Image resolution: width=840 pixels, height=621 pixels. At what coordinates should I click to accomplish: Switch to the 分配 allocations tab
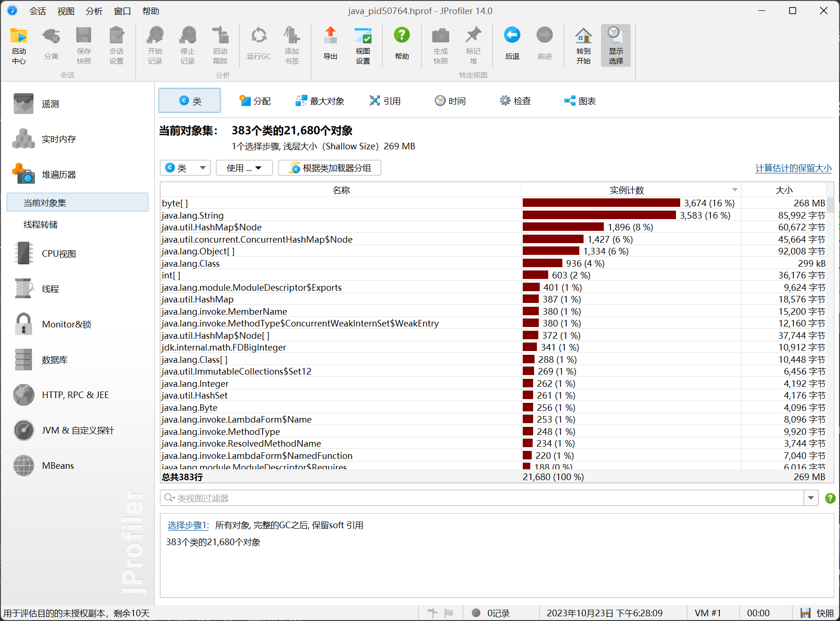pos(255,101)
